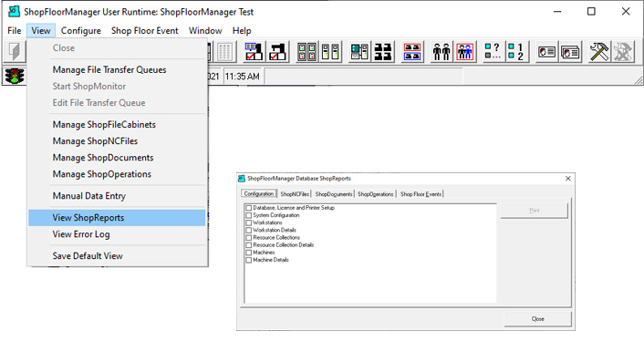Click Close button in ShopReports dialog
Image resolution: width=644 pixels, height=362 pixels.
click(x=537, y=319)
